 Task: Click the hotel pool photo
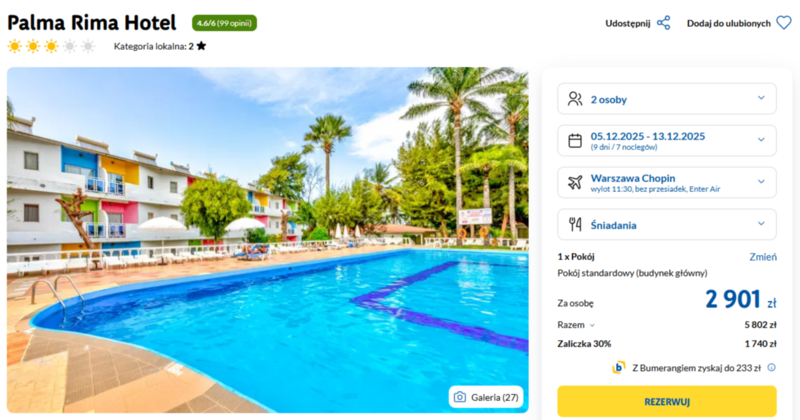tap(268, 240)
